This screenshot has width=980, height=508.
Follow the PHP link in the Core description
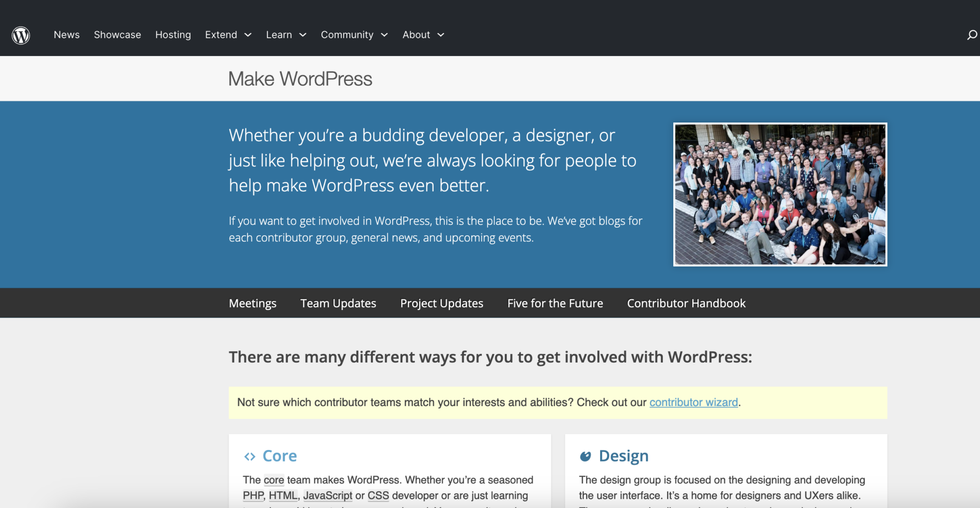point(253,495)
